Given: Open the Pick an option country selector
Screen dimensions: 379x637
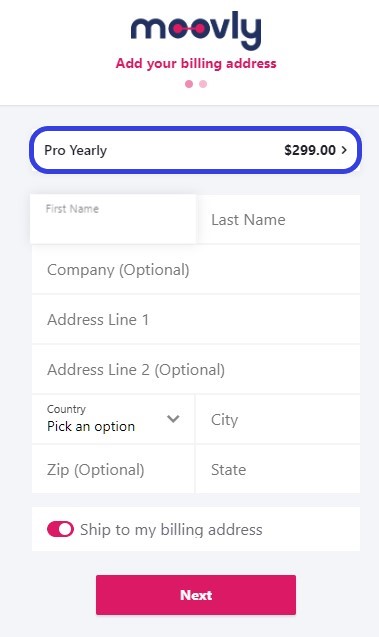Looking at the screenshot, I should click(x=113, y=419).
